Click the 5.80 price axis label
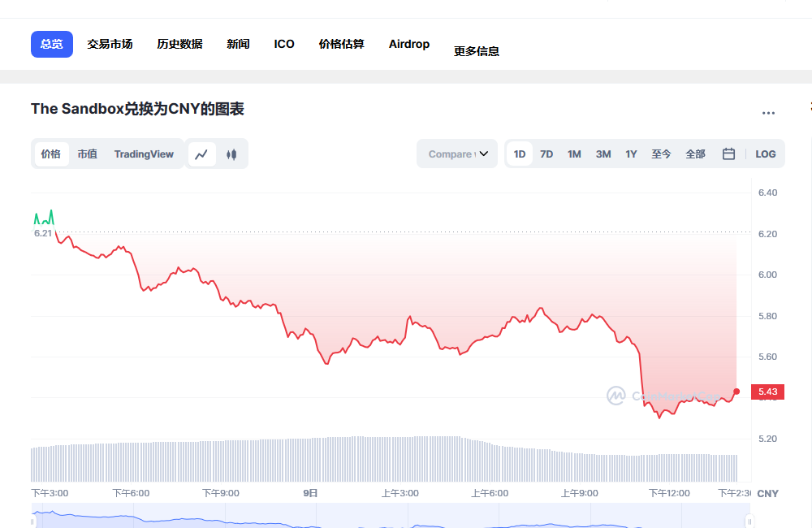The image size is (812, 528). pyautogui.click(x=767, y=316)
